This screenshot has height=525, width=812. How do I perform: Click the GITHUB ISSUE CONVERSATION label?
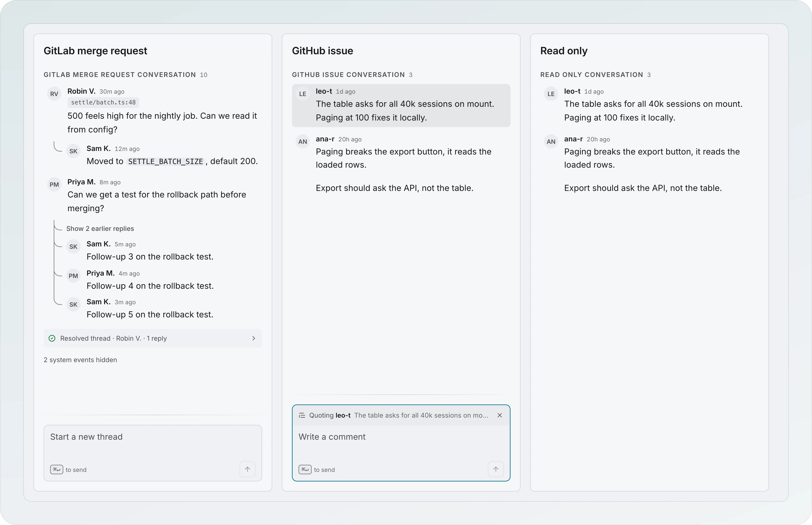(x=348, y=75)
